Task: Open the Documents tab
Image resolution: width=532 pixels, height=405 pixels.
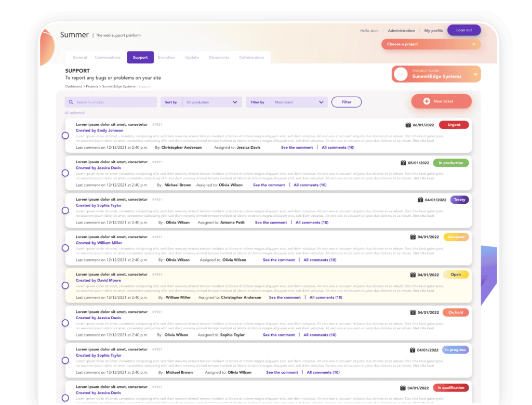Action: [x=219, y=57]
